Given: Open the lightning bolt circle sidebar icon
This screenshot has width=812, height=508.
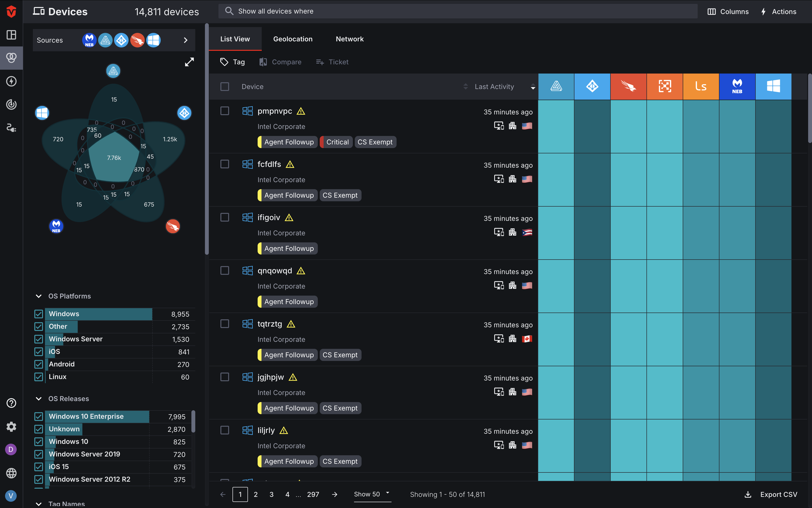Looking at the screenshot, I should coord(11,81).
